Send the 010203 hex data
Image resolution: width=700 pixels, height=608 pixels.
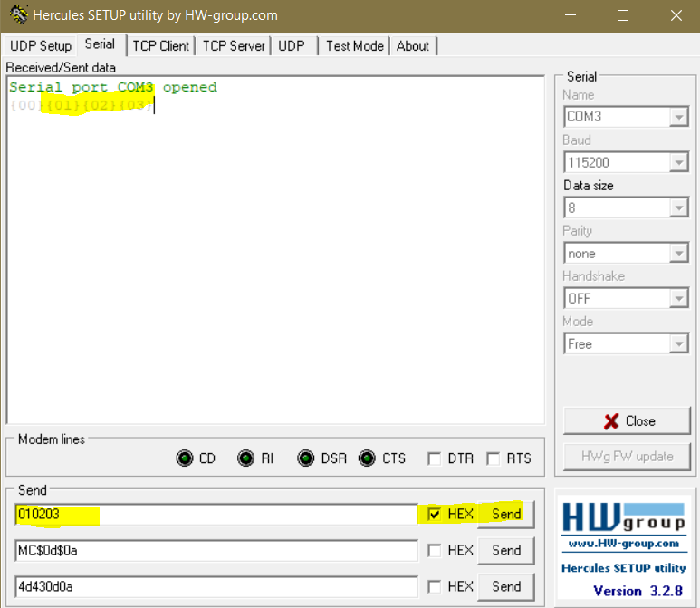tap(506, 514)
